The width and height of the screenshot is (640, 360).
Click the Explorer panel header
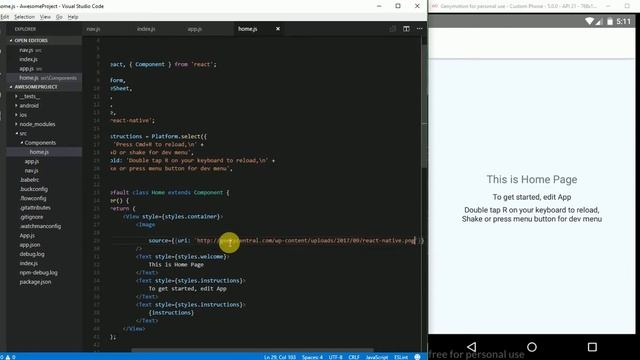[x=25, y=29]
